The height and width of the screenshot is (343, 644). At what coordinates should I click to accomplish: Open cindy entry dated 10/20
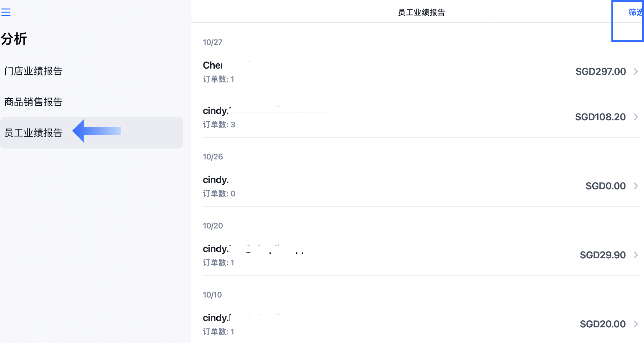[421, 255]
